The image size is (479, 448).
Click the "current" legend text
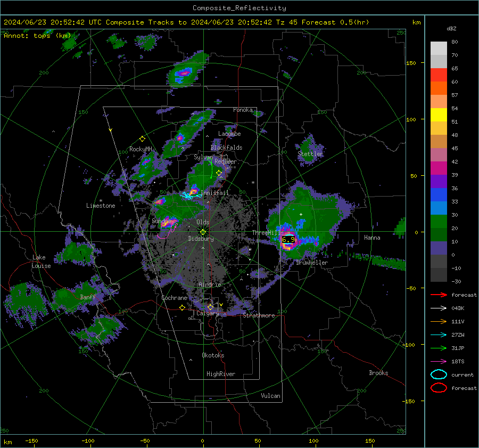click(x=463, y=375)
